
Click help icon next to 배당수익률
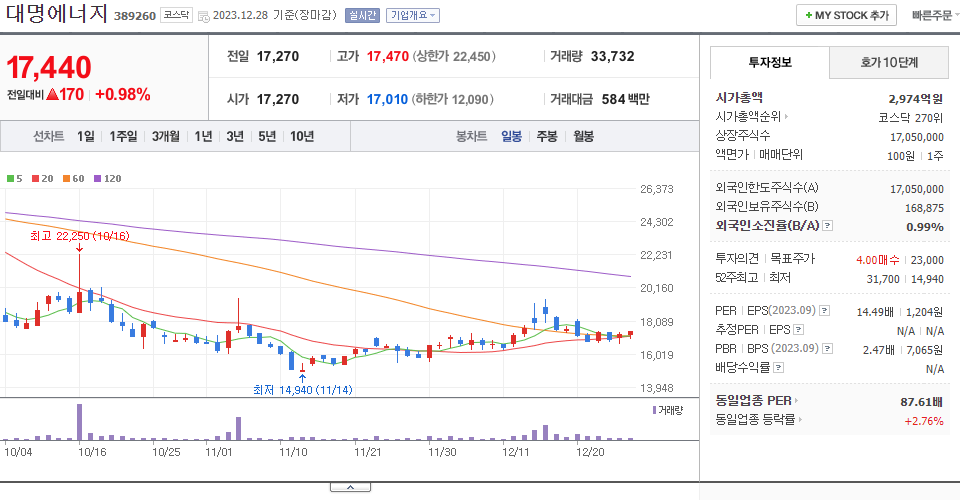coord(778,368)
